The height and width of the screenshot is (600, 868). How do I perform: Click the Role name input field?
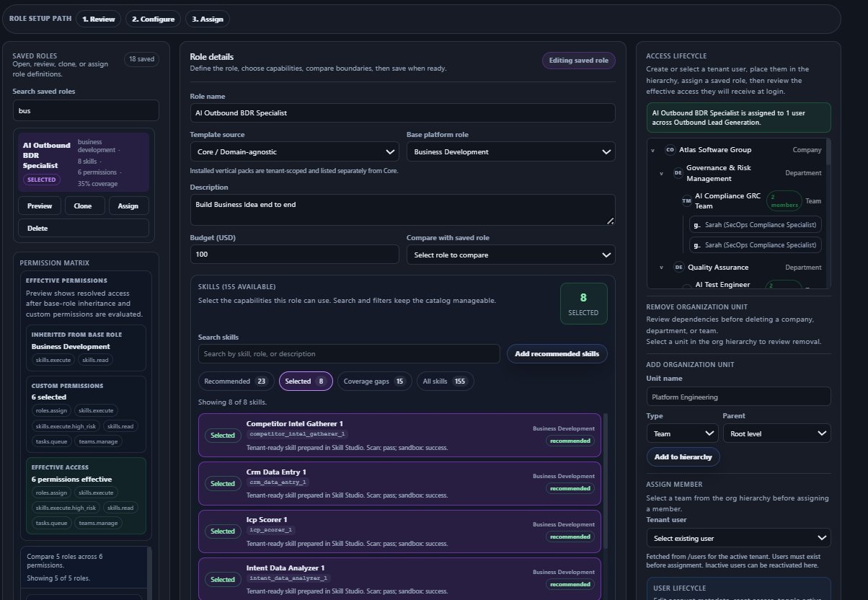click(x=402, y=112)
